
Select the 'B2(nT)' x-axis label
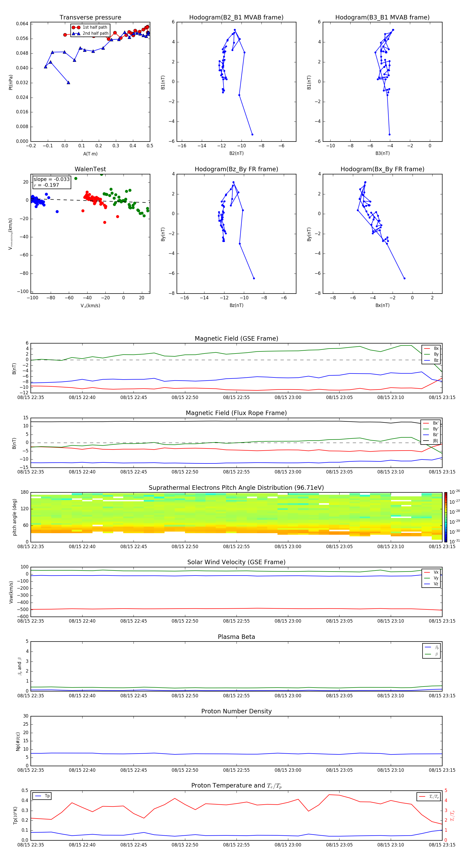(236, 153)
